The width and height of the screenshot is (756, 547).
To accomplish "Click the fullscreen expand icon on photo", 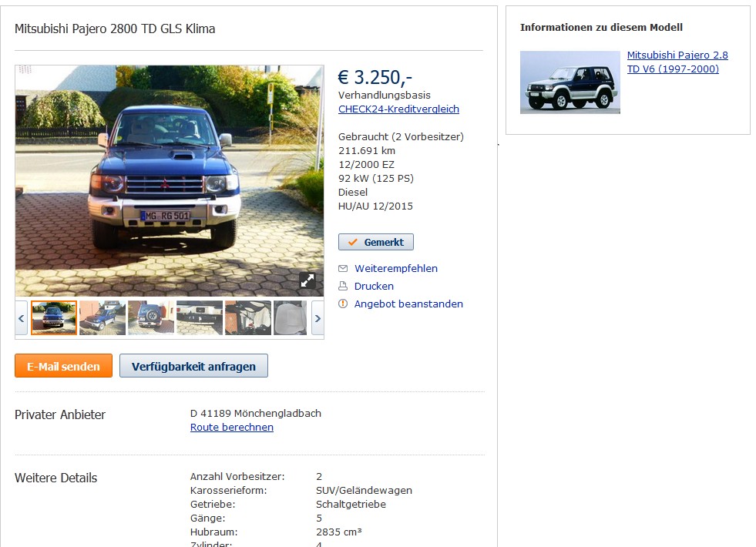I will pyautogui.click(x=307, y=280).
